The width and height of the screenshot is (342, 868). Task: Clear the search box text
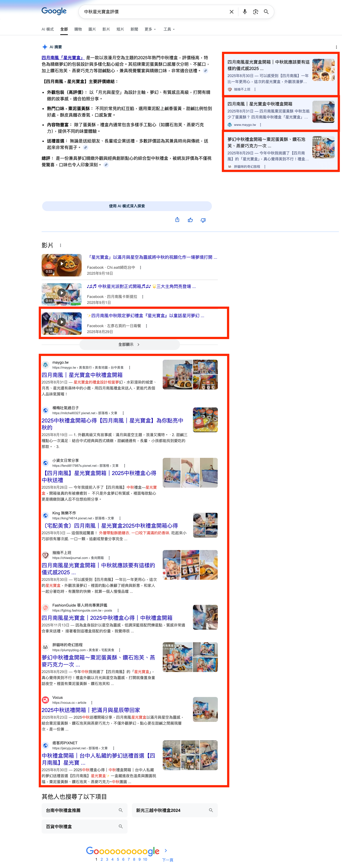(x=231, y=12)
